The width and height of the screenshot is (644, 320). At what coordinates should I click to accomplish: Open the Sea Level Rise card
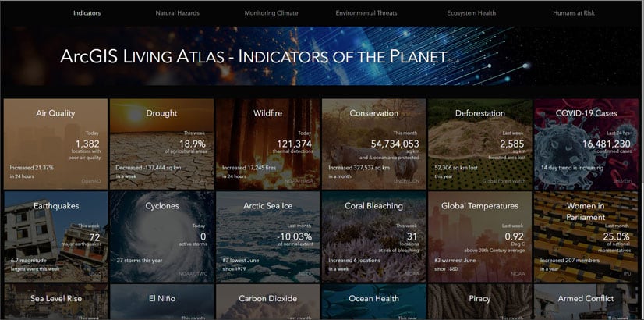pyautogui.click(x=55, y=302)
